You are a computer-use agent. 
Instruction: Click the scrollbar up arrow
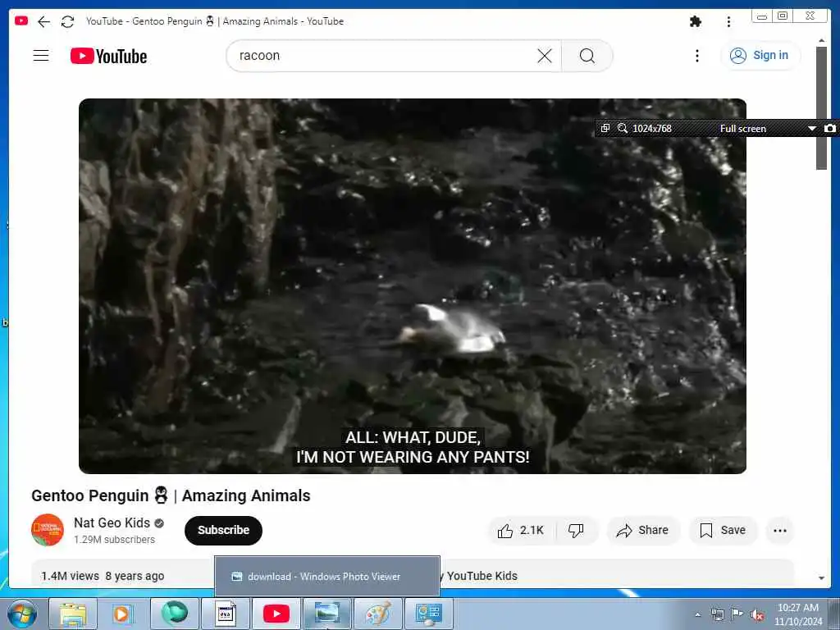[x=821, y=40]
